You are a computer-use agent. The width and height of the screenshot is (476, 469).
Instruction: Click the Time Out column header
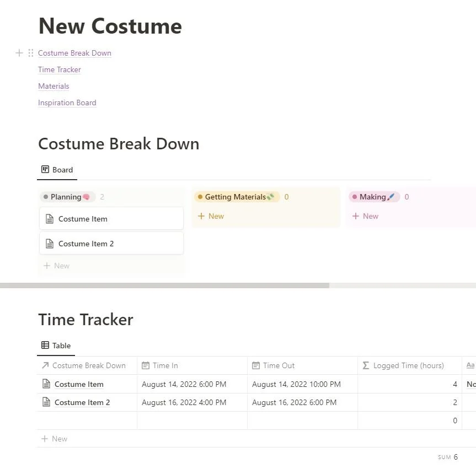[302, 365]
